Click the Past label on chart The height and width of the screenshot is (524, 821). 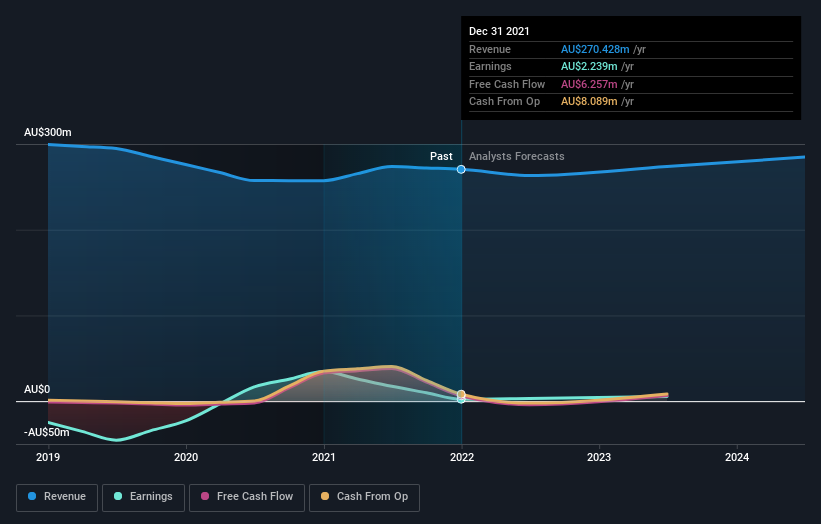[441, 157]
